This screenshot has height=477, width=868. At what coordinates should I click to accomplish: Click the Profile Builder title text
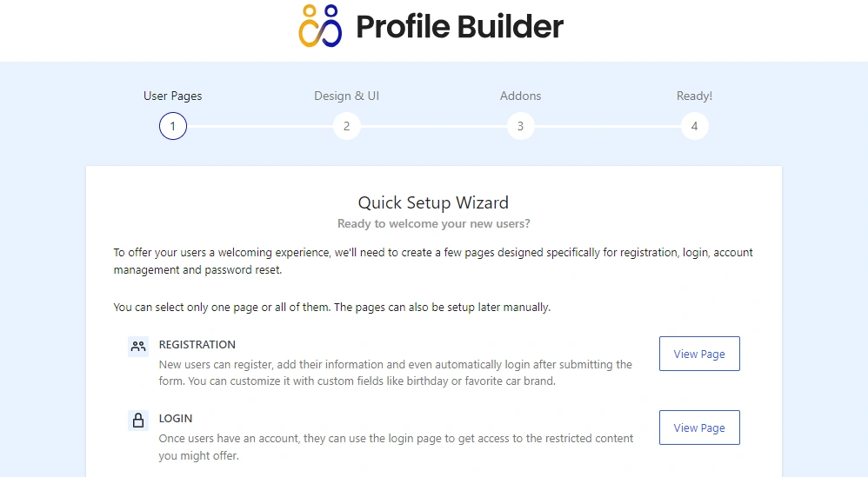point(459,26)
